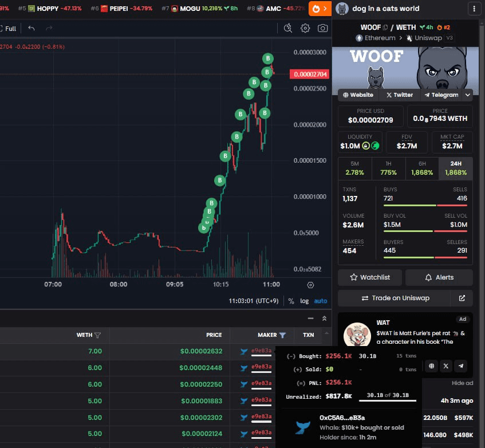This screenshot has width=485, height=448.
Task: Click the wallet address 0xC5A6...eB3a
Action: (342, 418)
